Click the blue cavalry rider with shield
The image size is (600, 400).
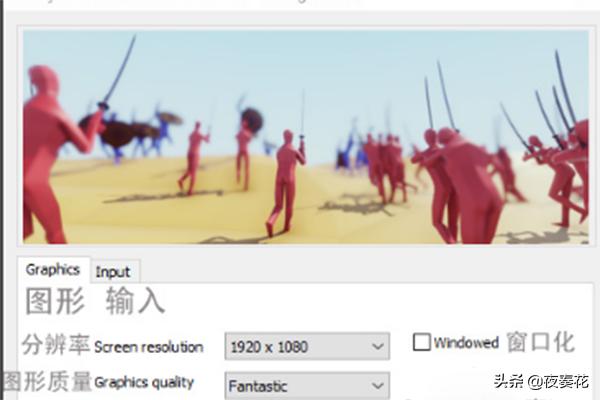[163, 128]
